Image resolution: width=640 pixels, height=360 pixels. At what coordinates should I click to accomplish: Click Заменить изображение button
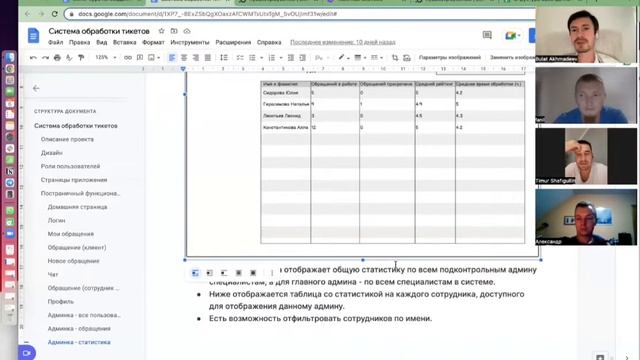[x=512, y=58]
